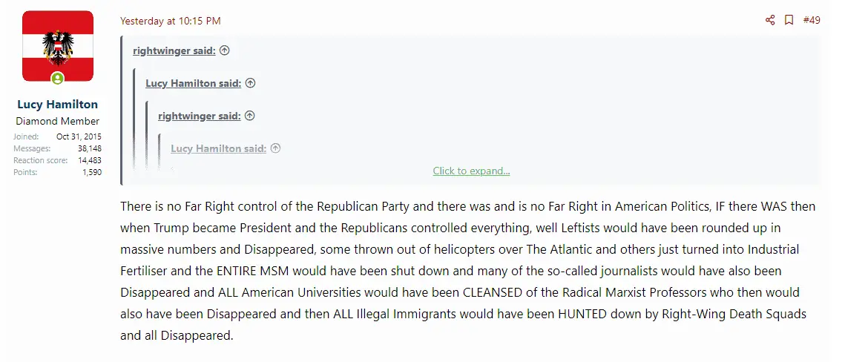Open the inner nested "rightwinger said:" link
This screenshot has height=362, width=868.
tap(199, 116)
